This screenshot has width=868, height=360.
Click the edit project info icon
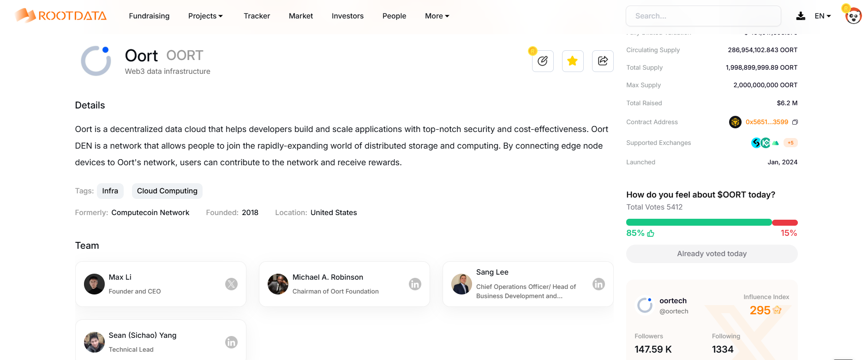pos(543,61)
